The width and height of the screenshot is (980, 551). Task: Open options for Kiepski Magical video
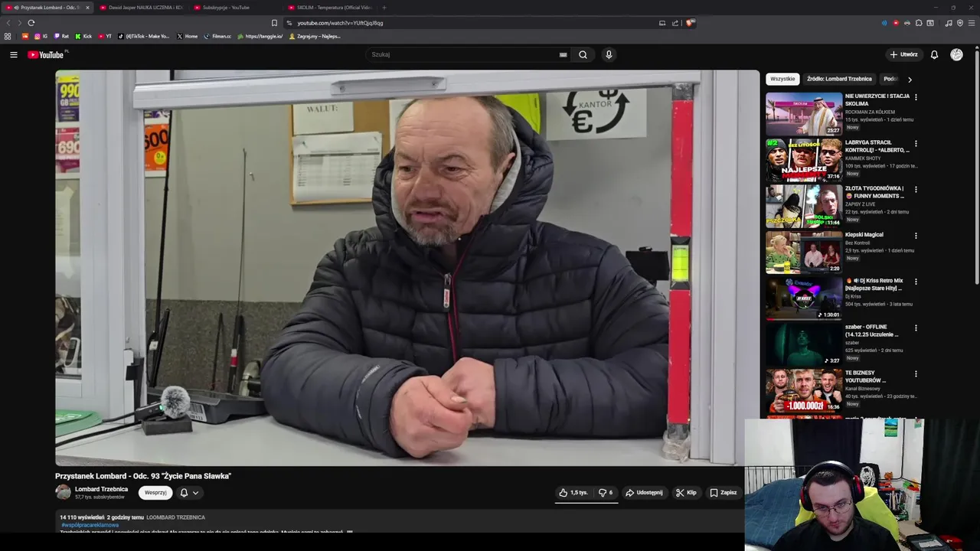(916, 236)
